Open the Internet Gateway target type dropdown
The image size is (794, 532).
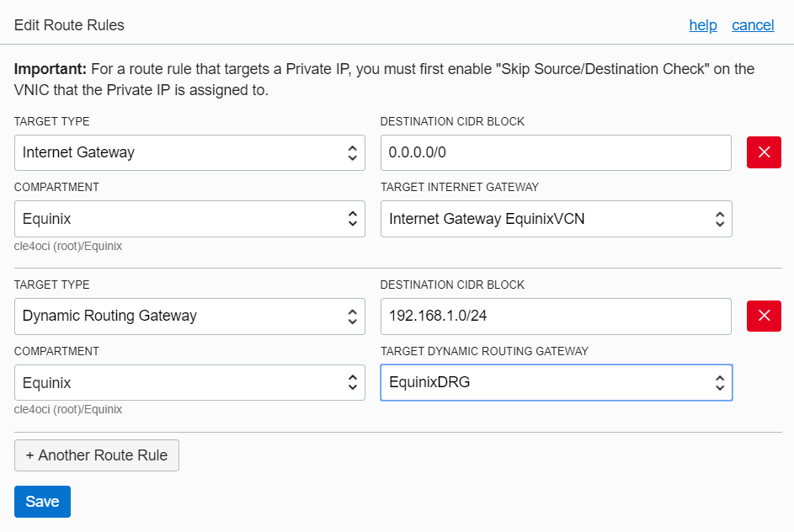click(x=189, y=152)
